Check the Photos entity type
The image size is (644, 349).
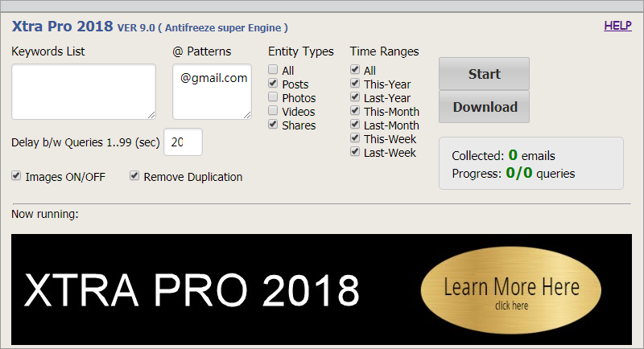(x=273, y=96)
